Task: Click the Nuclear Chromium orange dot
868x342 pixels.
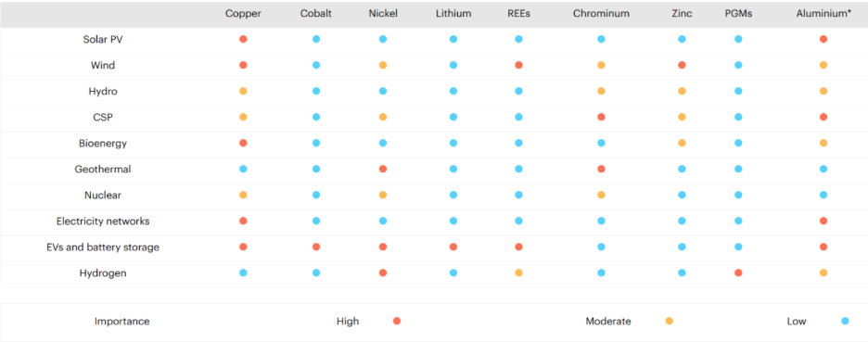Action: (601, 195)
